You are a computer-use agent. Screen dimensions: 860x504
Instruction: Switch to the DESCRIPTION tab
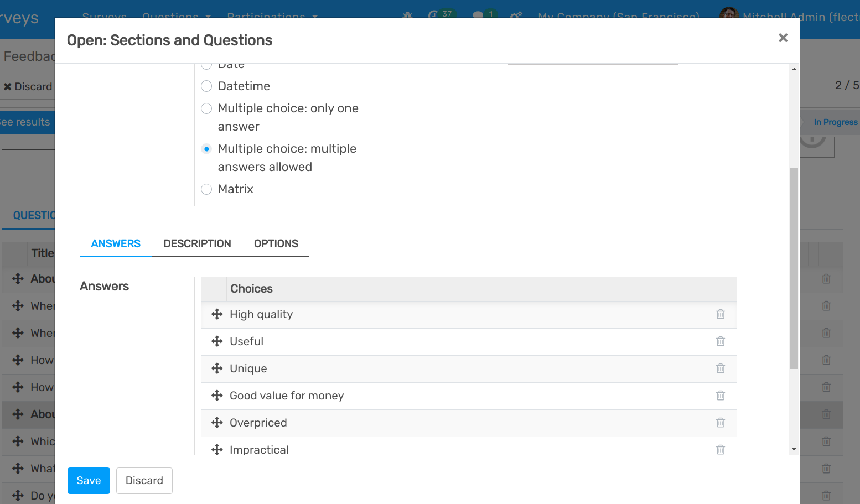coord(197,243)
